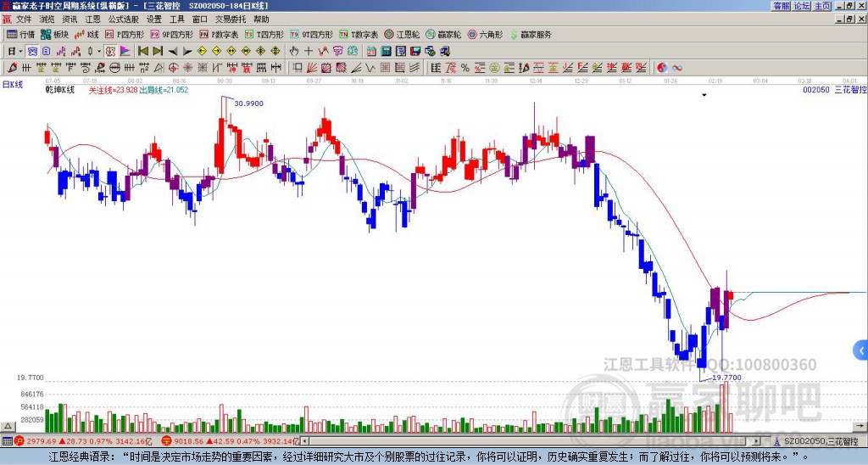
Task: Expand the candlestick style dropdown arrow
Action: coord(100,52)
